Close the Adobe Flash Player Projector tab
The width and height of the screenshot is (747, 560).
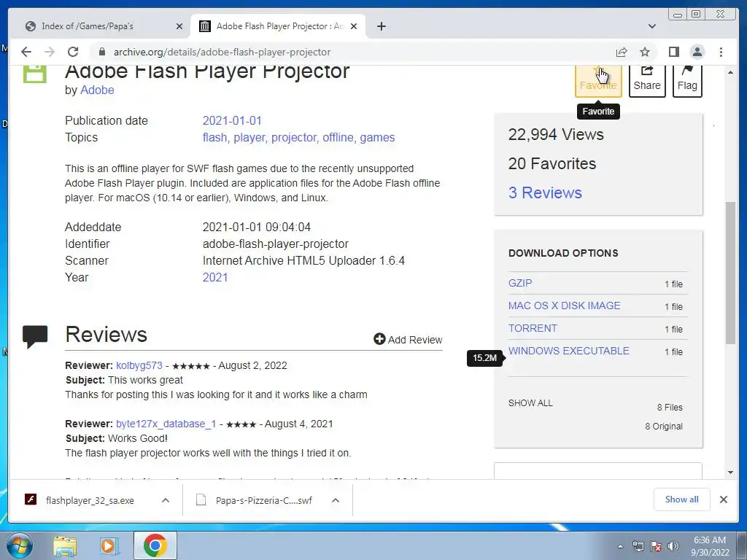click(354, 26)
